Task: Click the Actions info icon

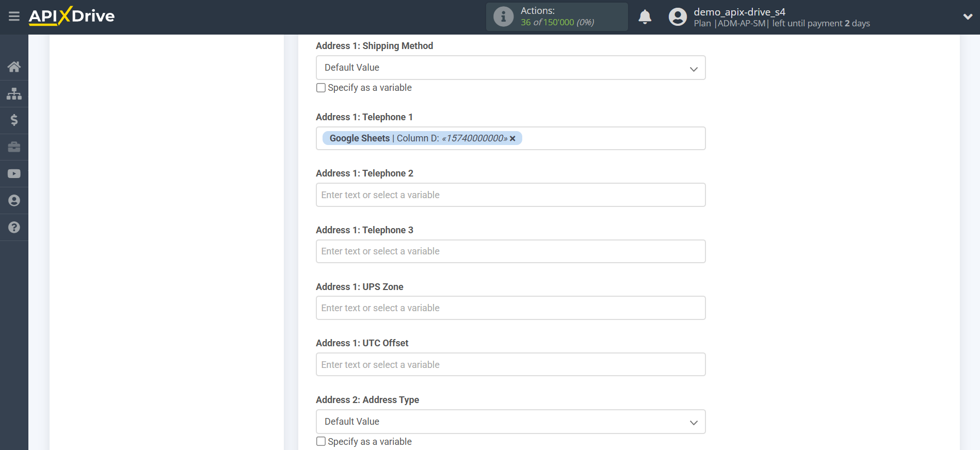Action: click(x=503, y=17)
